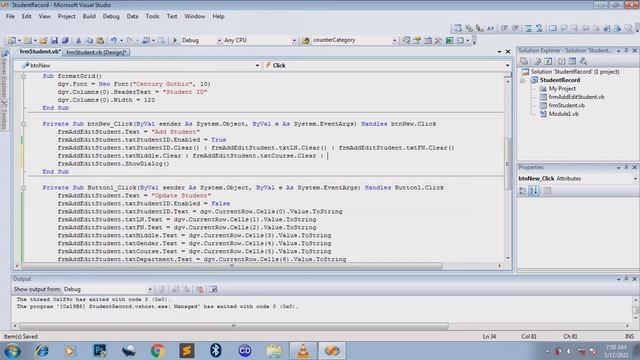Click the View Designer icon in Solution Explorer
The image size is (640, 360).
point(572,61)
